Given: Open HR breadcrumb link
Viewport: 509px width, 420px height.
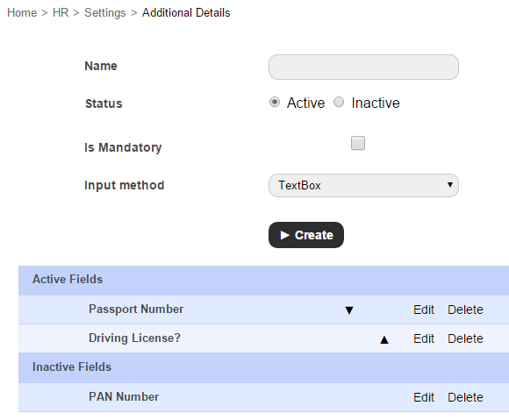Looking at the screenshot, I should pyautogui.click(x=61, y=12).
